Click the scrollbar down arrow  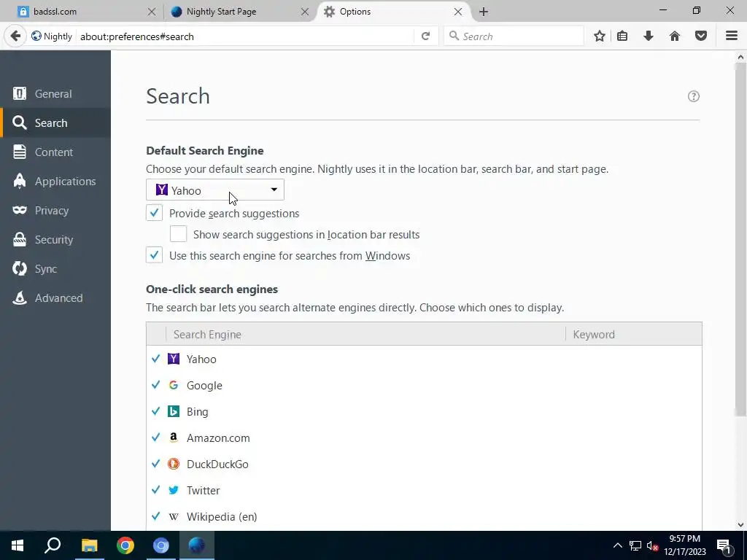click(740, 525)
